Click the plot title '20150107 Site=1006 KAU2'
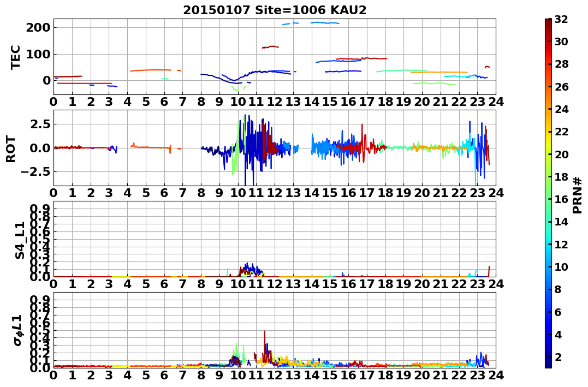This screenshot has width=588, height=387. click(x=275, y=10)
